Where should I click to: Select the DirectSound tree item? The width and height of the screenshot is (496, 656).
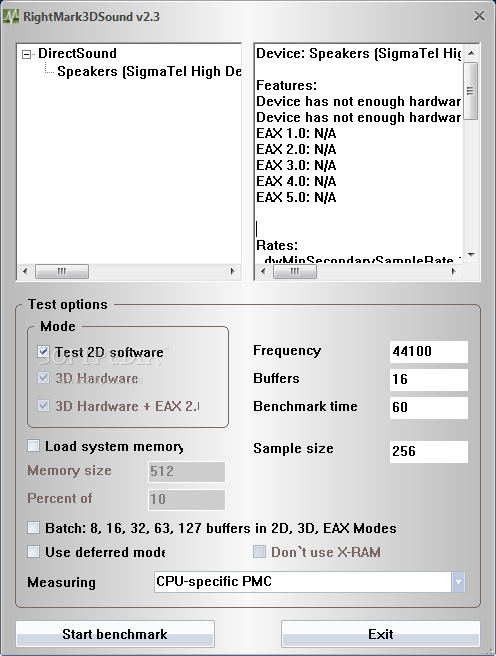coord(77,54)
